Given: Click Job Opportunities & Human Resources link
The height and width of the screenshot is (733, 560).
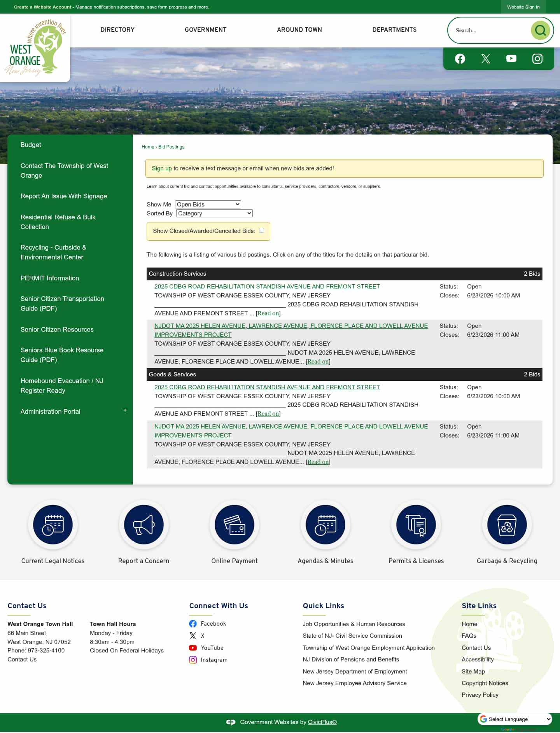Looking at the screenshot, I should click(354, 624).
